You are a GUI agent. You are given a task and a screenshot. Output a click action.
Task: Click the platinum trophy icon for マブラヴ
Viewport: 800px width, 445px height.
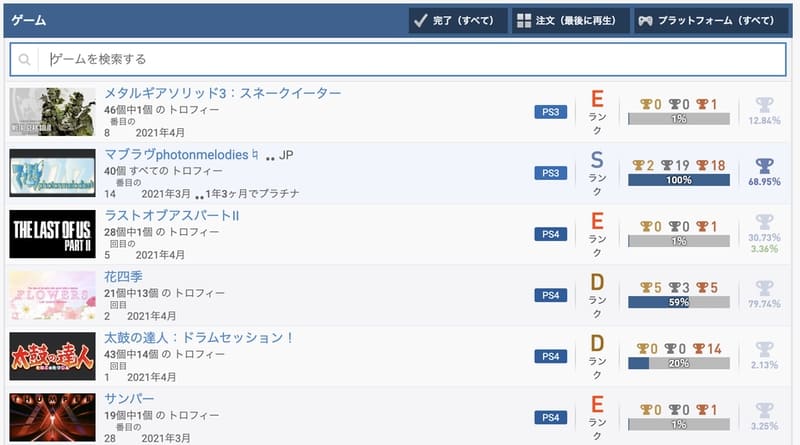click(x=764, y=165)
